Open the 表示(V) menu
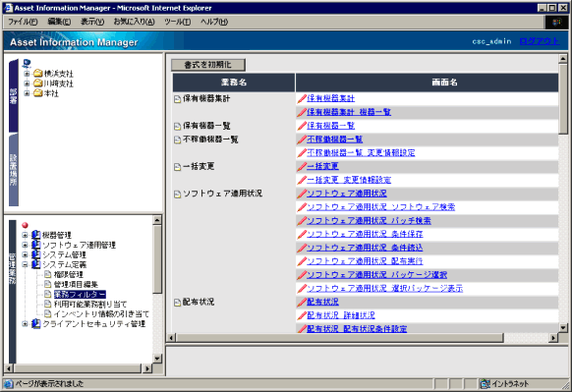572x392 pixels. [x=92, y=22]
